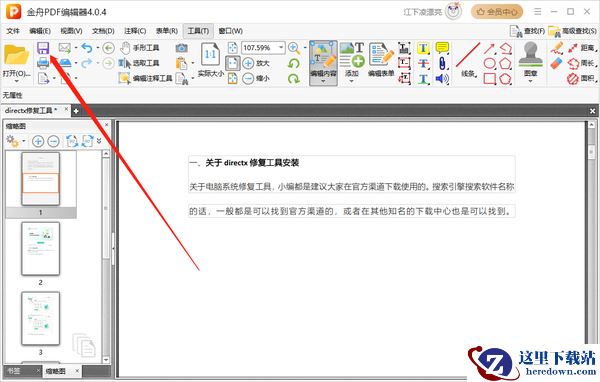Viewport: 600px width, 382px height.
Task: Open the 表单(R) menu
Action: click(166, 31)
